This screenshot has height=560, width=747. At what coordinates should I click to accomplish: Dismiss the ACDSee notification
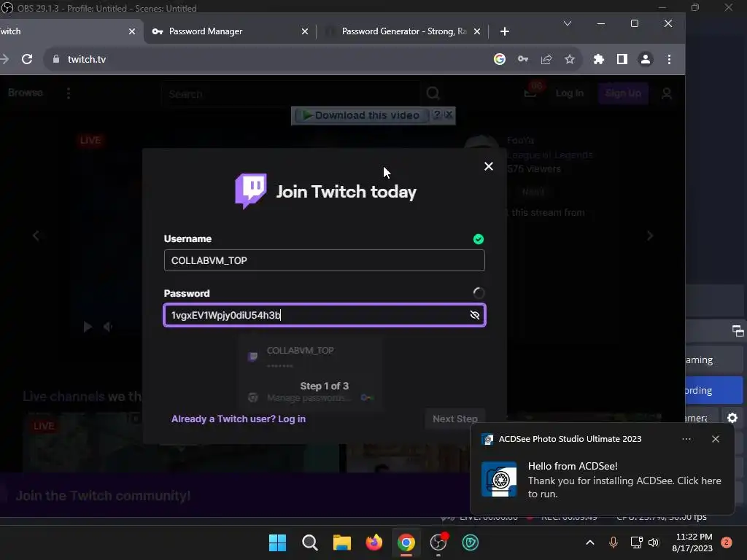pyautogui.click(x=716, y=439)
